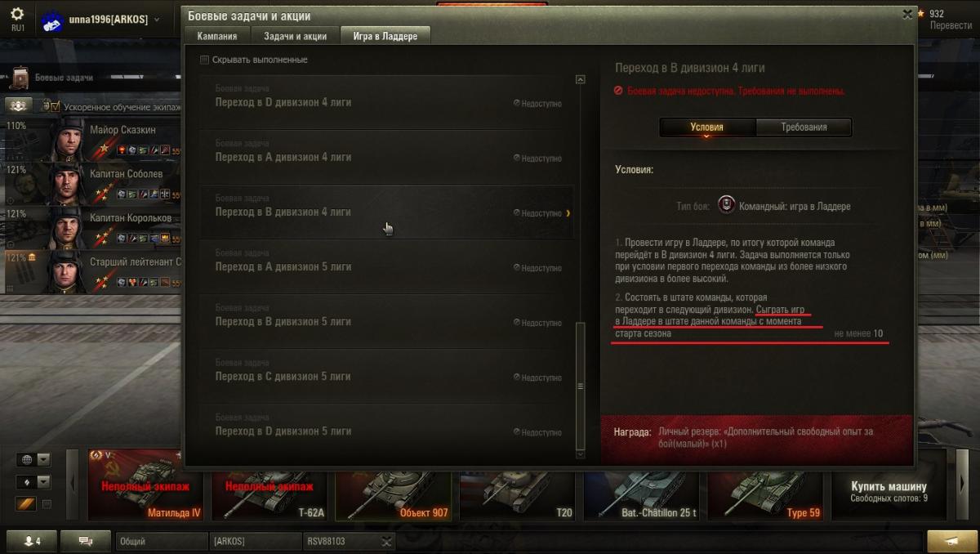Screen dimensions: 980x554
Task: Click clan emblem next to unna1996[ARKOS]
Action: click(x=52, y=22)
